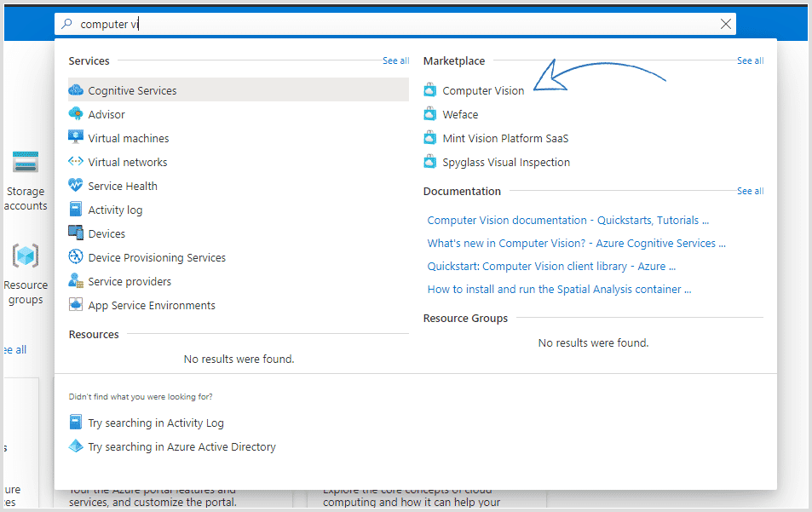Click the Advisor service icon
812x512 pixels.
click(76, 114)
